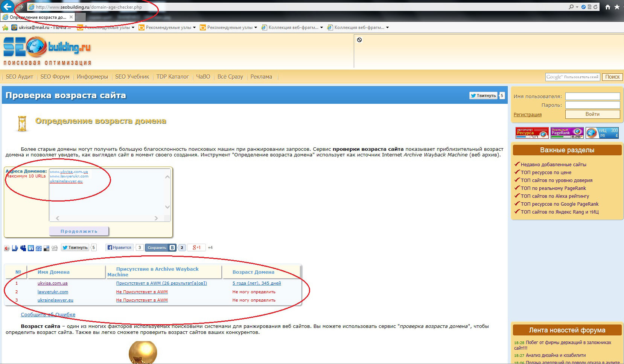Click the refresh icon in address bar

[595, 7]
